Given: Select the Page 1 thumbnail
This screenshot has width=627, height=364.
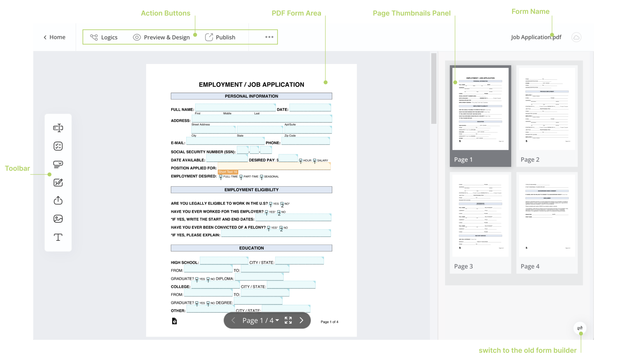Looking at the screenshot, I should click(x=480, y=116).
